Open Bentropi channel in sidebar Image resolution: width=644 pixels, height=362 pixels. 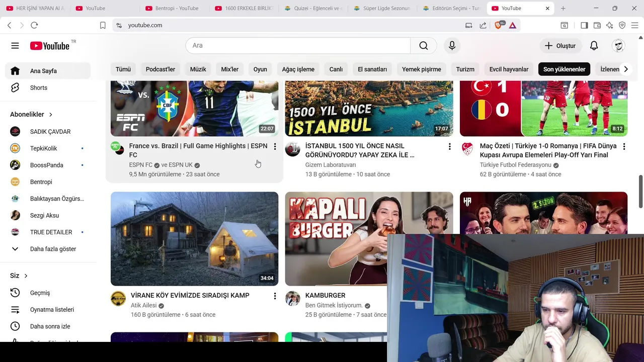[x=48, y=182]
